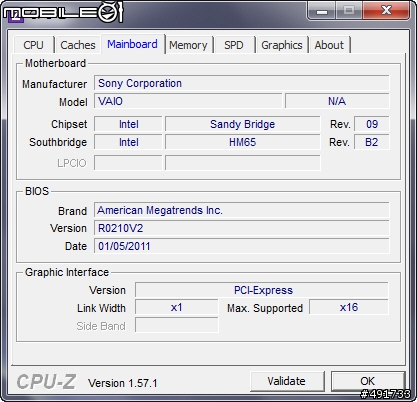417x402 pixels.
Task: Click the BIOS Brand label
Action: 72,211
